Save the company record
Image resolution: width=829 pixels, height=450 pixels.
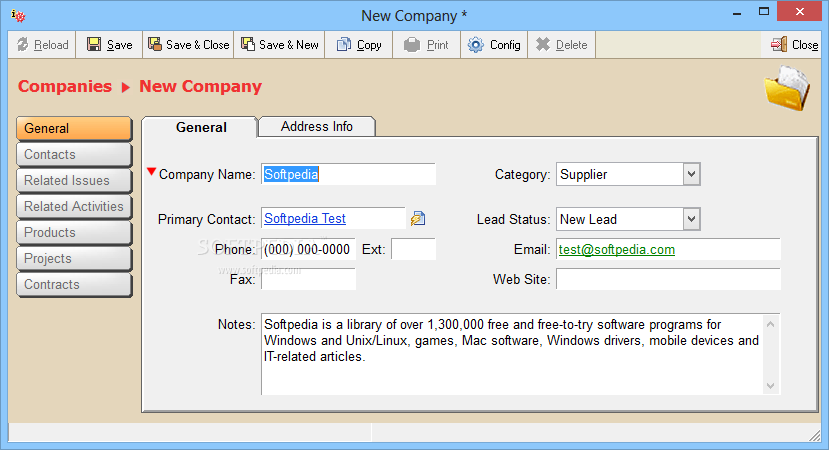click(x=109, y=45)
